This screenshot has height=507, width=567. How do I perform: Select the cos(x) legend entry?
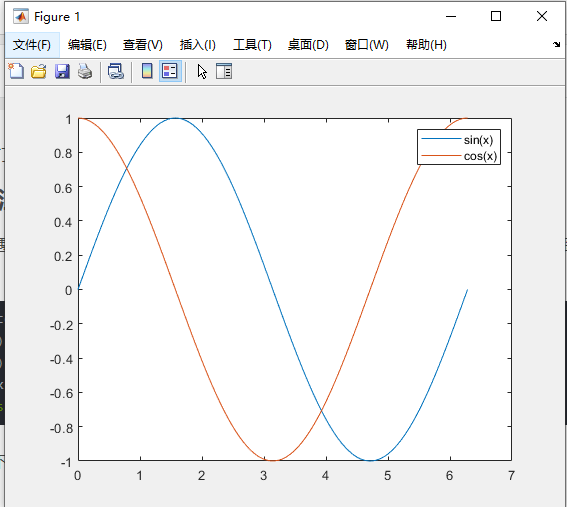pos(481,156)
